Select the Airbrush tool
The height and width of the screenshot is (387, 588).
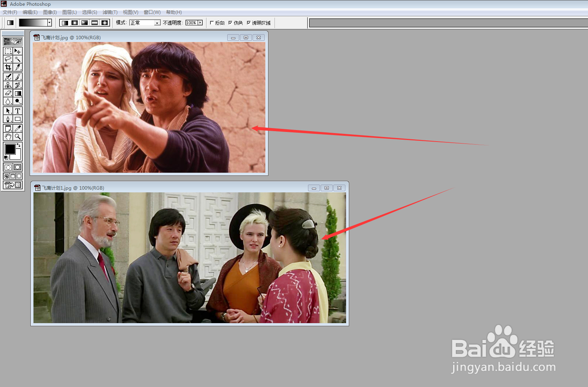pos(8,77)
